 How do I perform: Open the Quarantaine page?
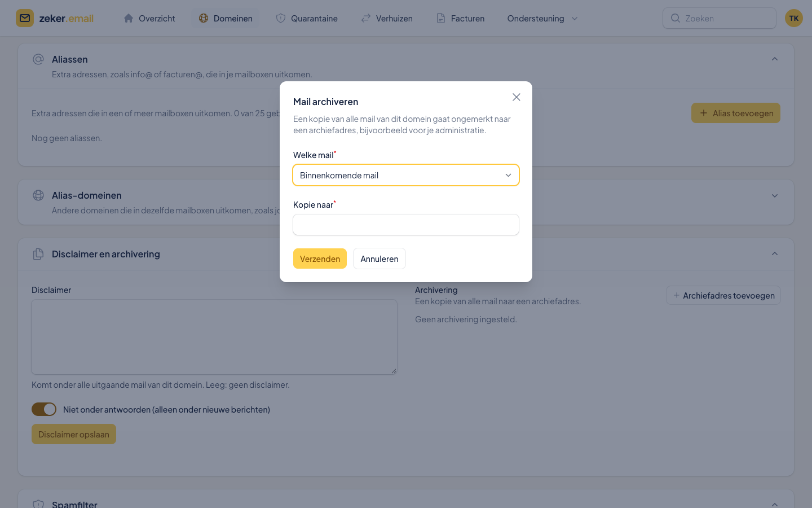tap(307, 18)
